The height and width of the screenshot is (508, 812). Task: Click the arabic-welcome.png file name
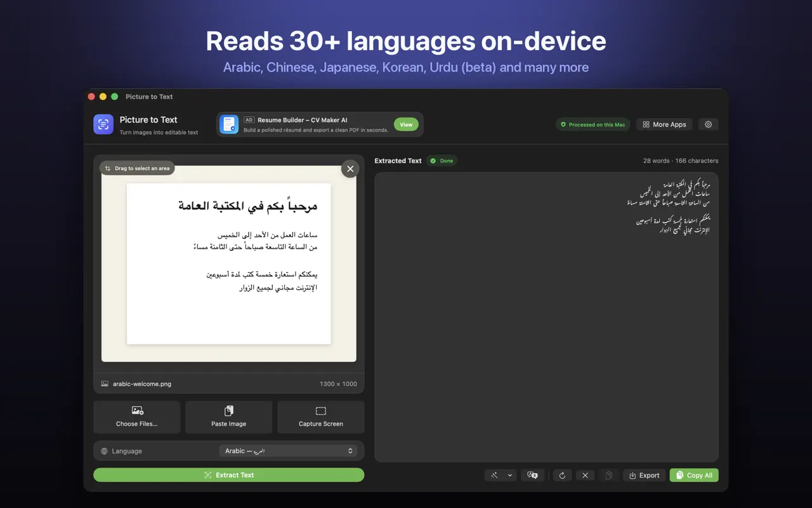click(x=142, y=384)
